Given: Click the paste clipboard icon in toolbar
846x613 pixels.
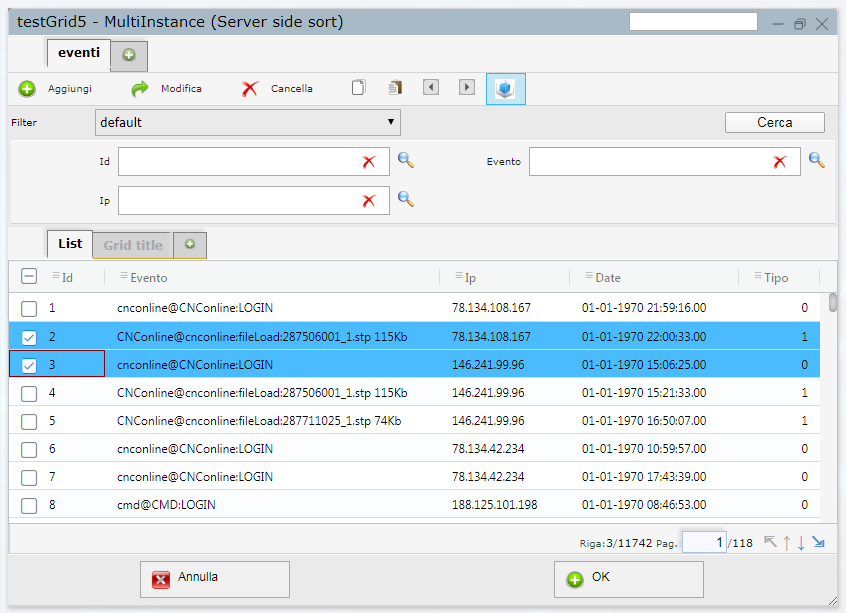Looking at the screenshot, I should (395, 88).
